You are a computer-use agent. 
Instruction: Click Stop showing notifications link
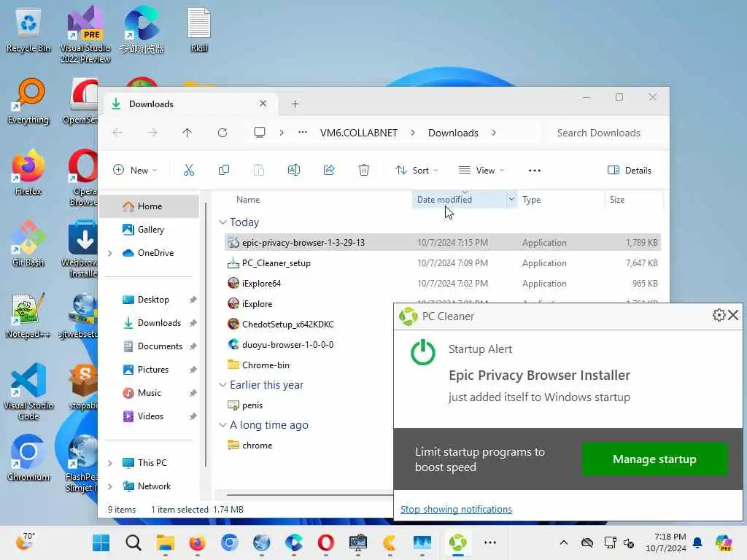click(x=456, y=509)
